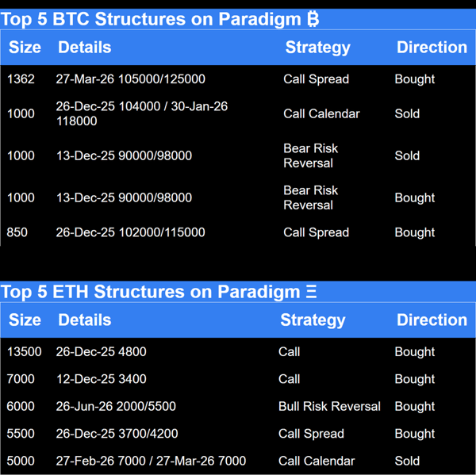
Task: Click Bear Risk Reversal in the Sold row
Action: [310, 155]
